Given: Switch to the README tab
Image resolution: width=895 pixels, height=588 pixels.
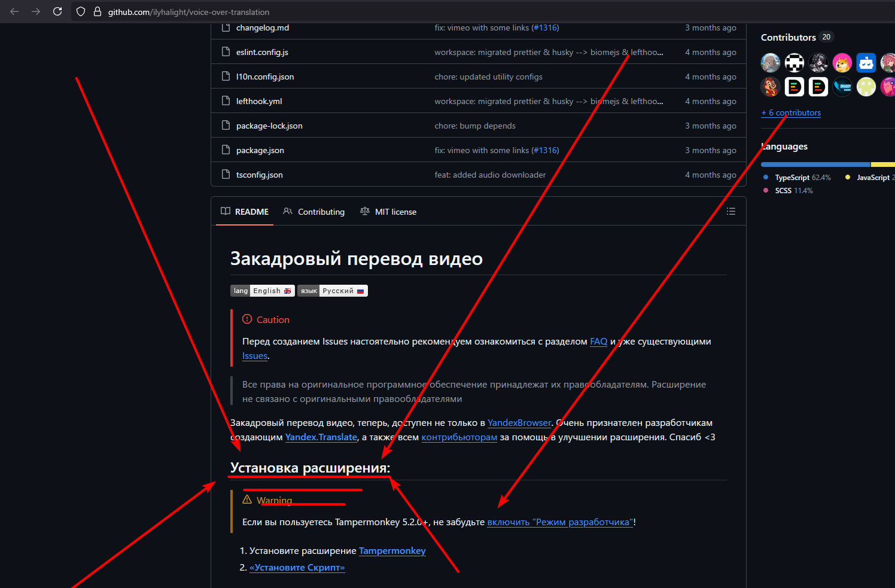Looking at the screenshot, I should click(x=245, y=212).
